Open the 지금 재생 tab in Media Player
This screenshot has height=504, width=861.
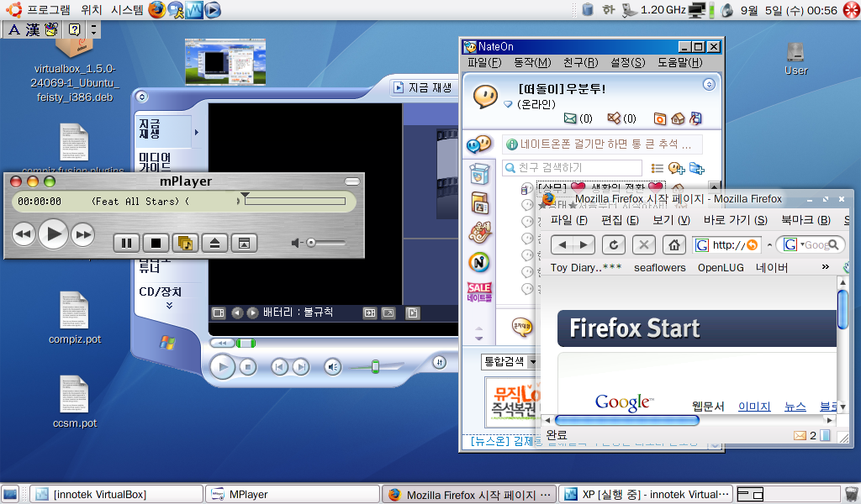tap(424, 87)
